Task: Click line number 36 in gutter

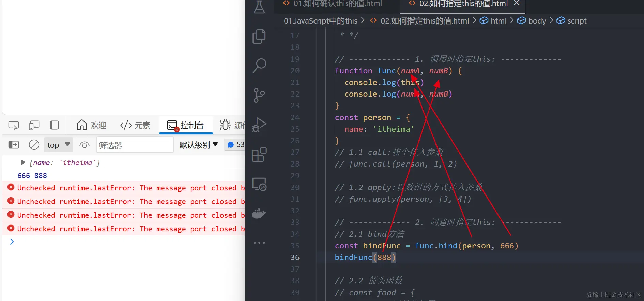Action: 295,257
